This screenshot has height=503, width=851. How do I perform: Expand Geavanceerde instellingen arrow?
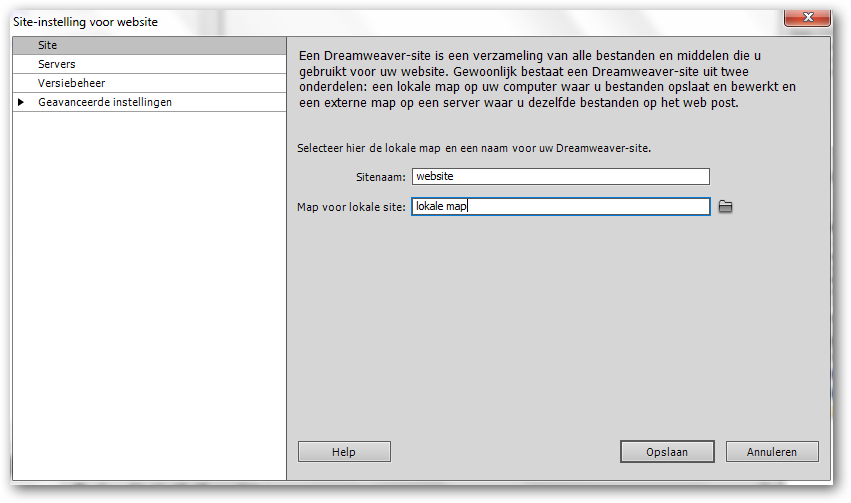pos(21,102)
